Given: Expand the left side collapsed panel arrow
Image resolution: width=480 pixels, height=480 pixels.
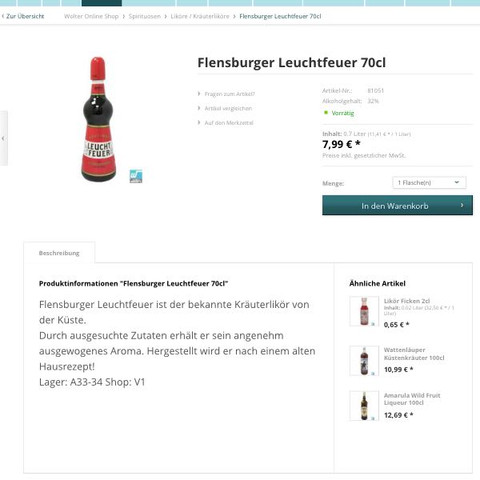Looking at the screenshot, I should 3,138.
